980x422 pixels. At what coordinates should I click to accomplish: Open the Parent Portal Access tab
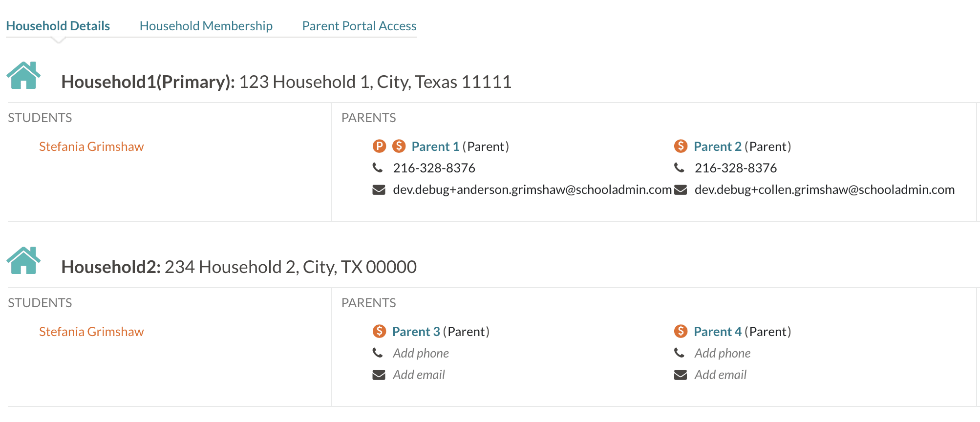(x=359, y=26)
